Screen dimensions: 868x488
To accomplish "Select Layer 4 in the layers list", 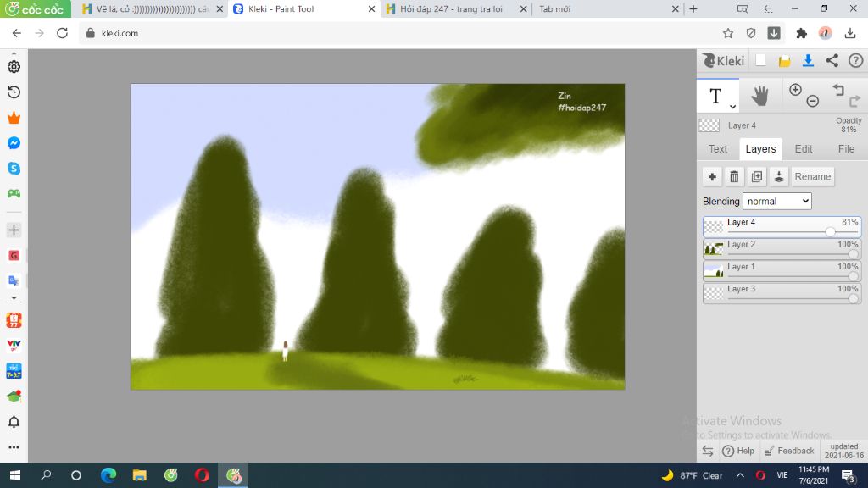I will tap(782, 227).
